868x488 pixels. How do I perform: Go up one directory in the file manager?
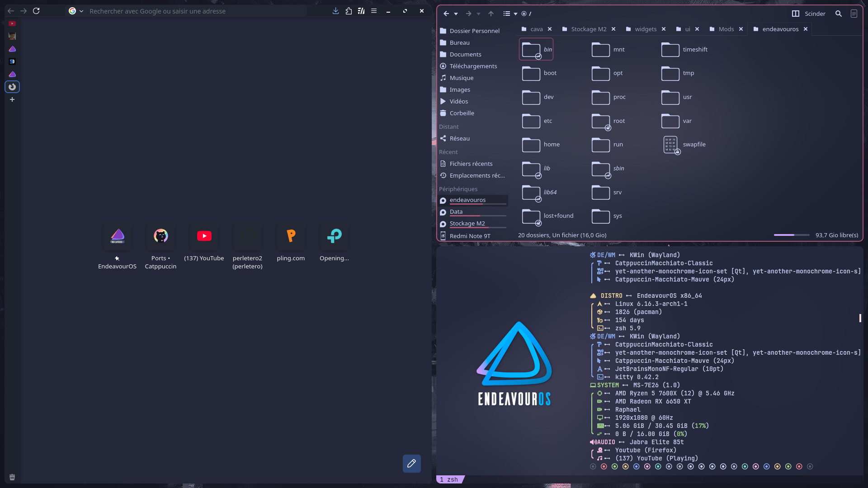pos(491,14)
